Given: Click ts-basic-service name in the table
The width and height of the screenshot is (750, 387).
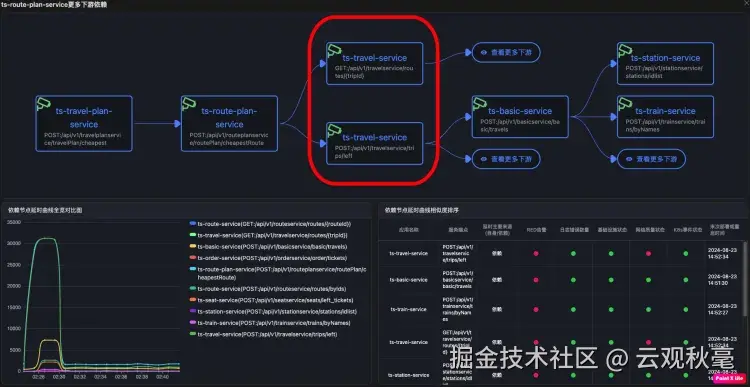Looking at the screenshot, I should [408, 280].
